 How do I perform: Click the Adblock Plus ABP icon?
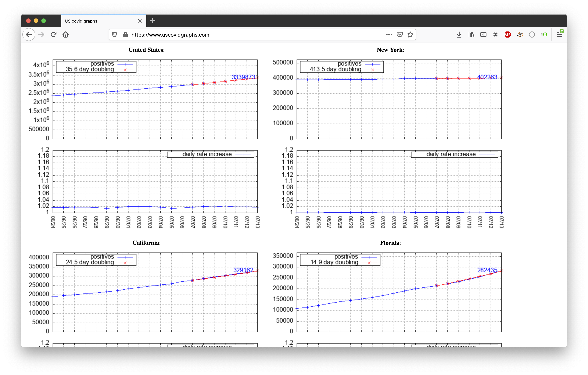507,35
